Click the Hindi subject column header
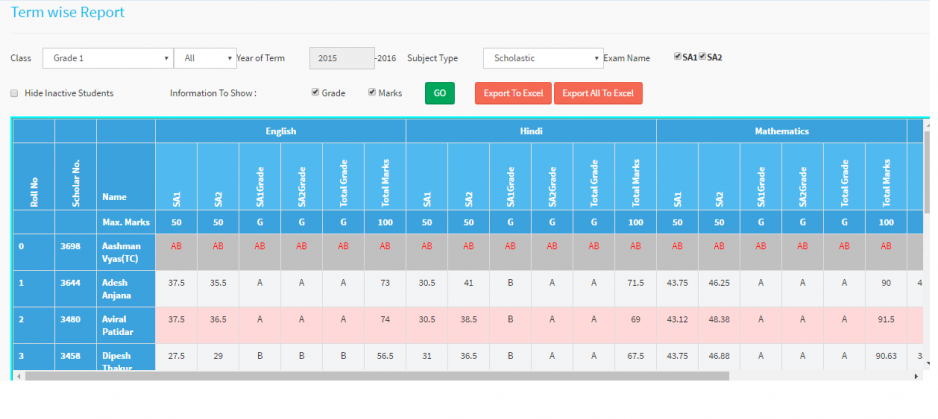Viewport: 938px width, 419px height. pos(530,131)
